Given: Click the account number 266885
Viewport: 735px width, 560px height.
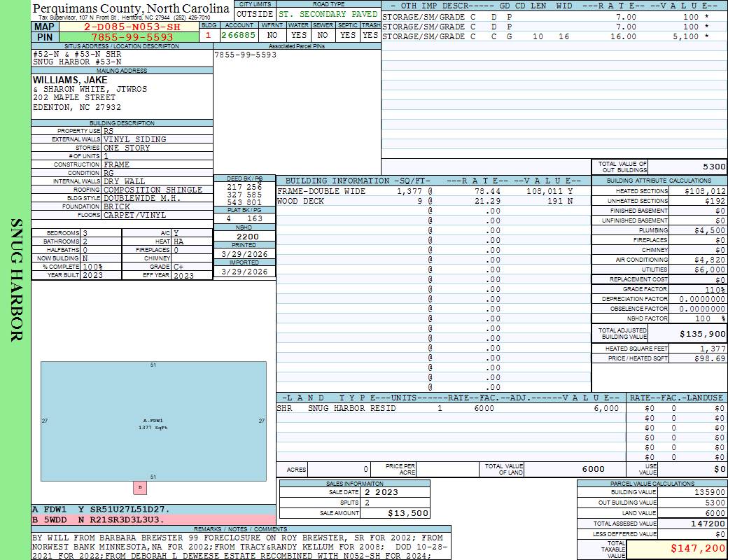Looking at the screenshot, I should tap(239, 34).
